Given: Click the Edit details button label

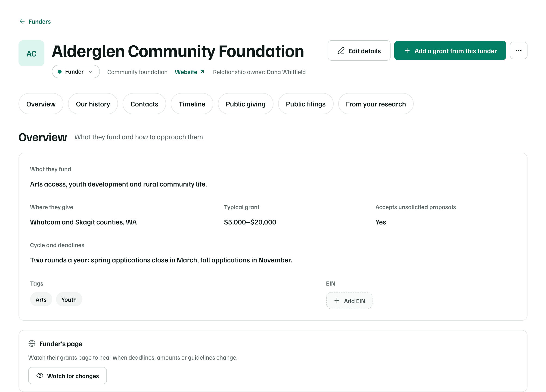Looking at the screenshot, I should [x=364, y=51].
